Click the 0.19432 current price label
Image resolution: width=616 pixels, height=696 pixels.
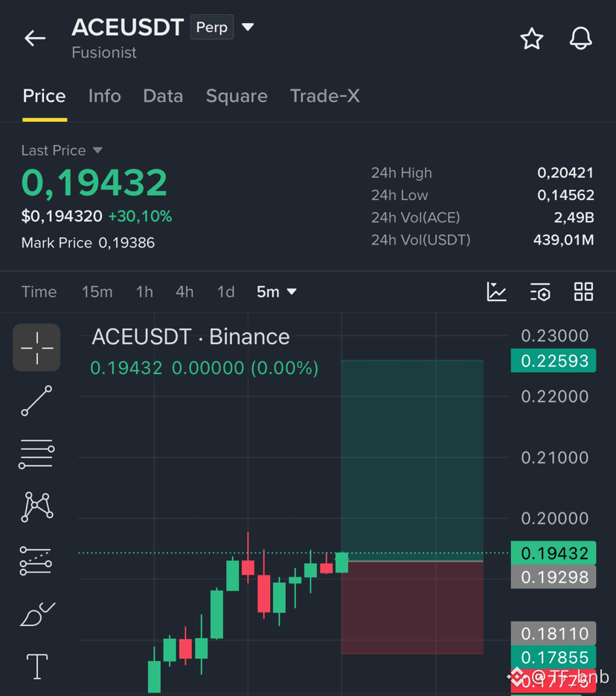554,553
